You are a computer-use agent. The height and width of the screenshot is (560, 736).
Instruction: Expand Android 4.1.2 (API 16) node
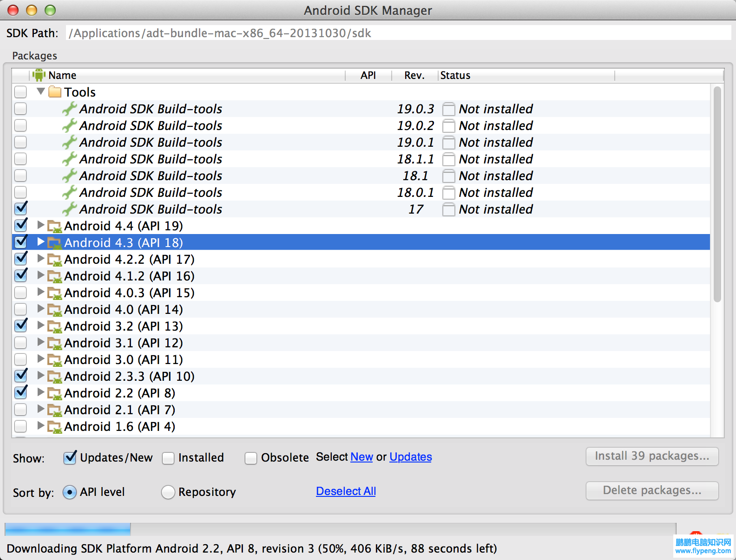(41, 275)
